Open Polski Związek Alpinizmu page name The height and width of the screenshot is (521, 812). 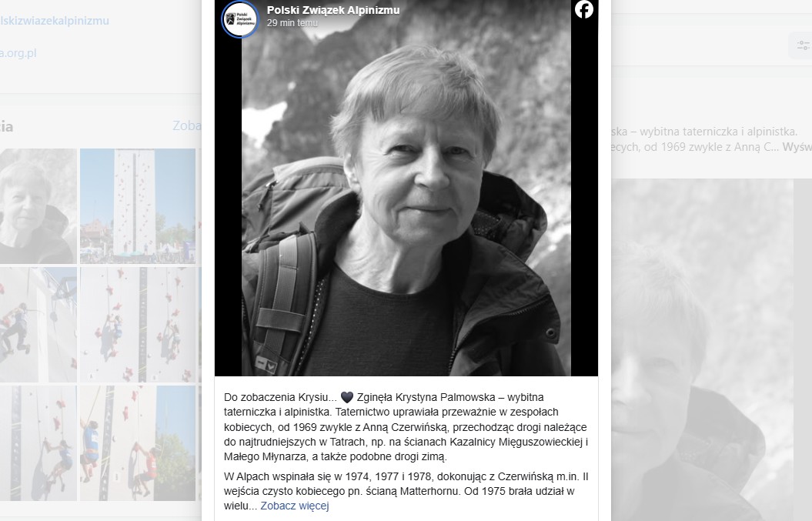click(333, 10)
